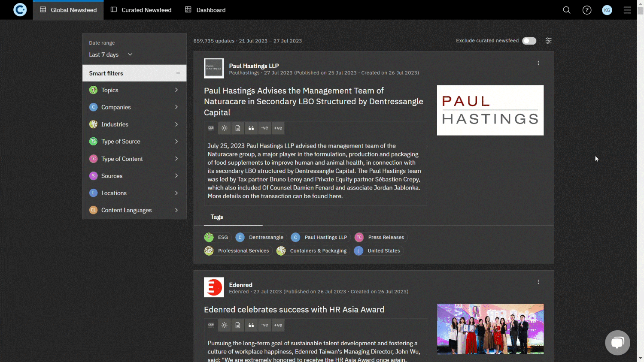644x362 pixels.
Task: Click +ve sentiment button in Edenred toolbar
Action: tap(278, 325)
